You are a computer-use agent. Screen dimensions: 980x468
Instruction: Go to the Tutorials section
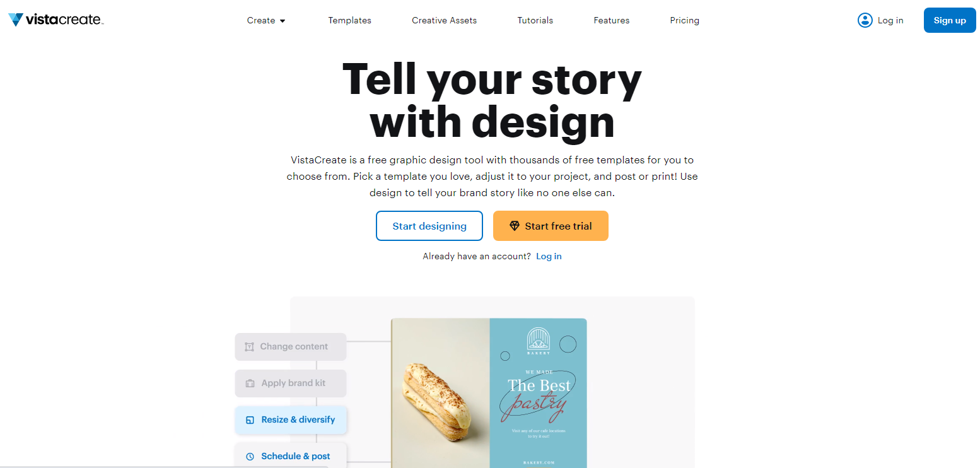pyautogui.click(x=535, y=20)
